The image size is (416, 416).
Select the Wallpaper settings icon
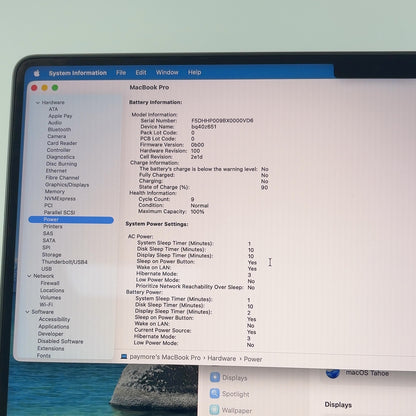(x=214, y=410)
